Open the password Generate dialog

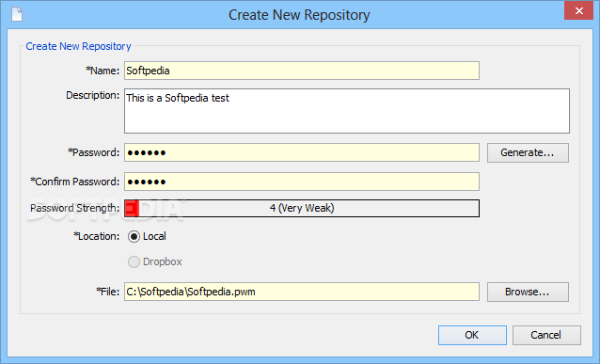[528, 152]
